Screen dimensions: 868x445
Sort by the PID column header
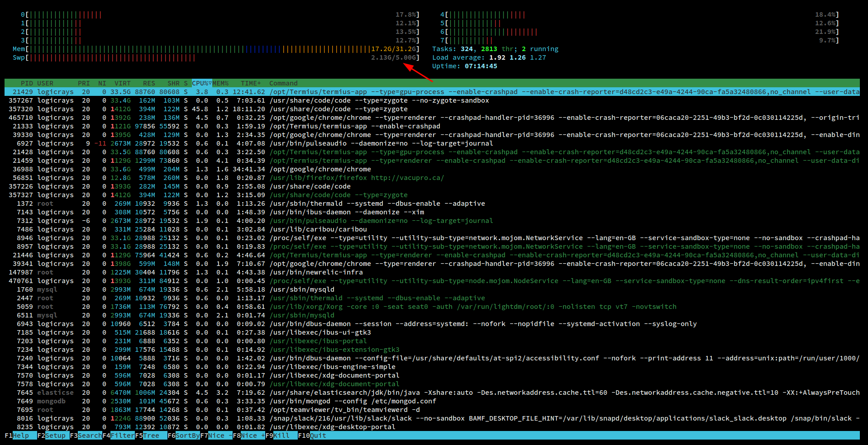pos(27,83)
